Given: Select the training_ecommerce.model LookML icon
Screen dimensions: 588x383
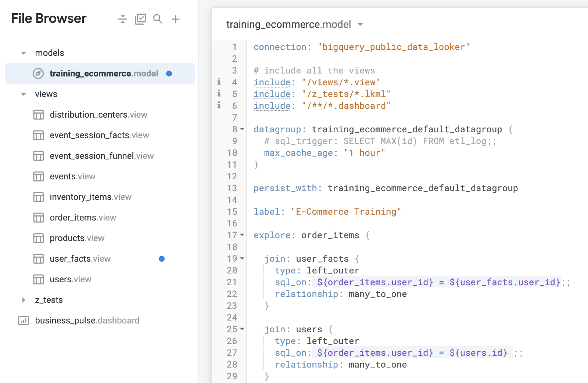Looking at the screenshot, I should click(39, 74).
